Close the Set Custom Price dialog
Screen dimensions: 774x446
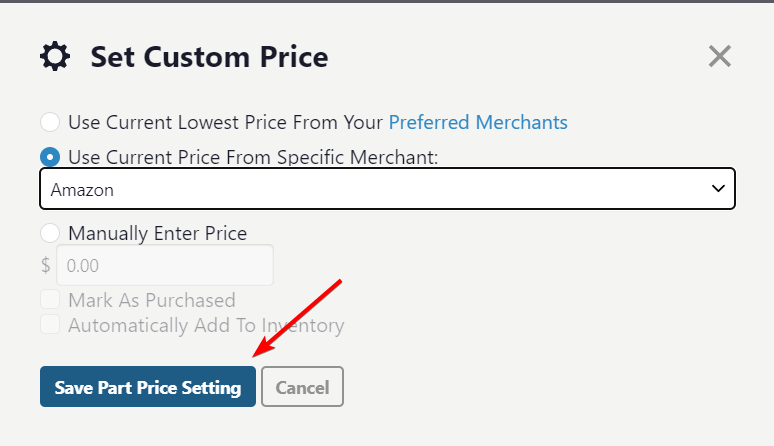720,56
